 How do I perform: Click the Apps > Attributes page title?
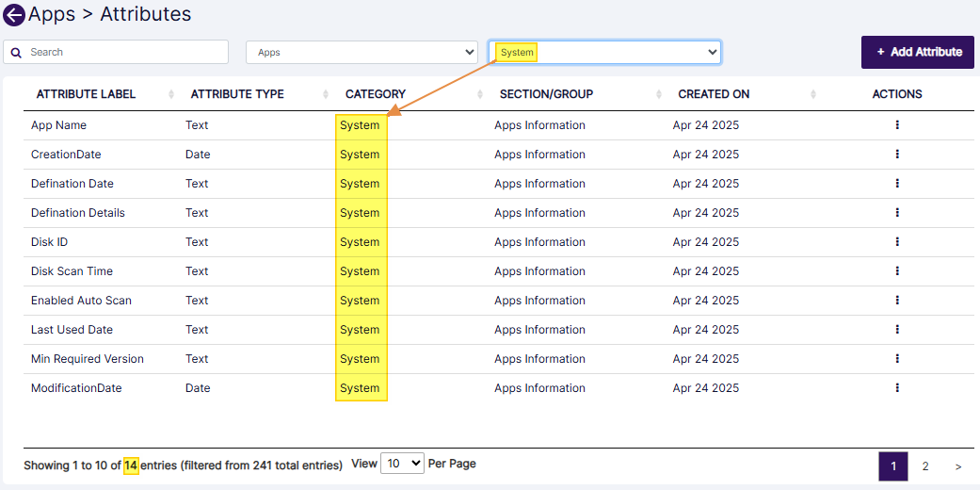click(x=110, y=14)
